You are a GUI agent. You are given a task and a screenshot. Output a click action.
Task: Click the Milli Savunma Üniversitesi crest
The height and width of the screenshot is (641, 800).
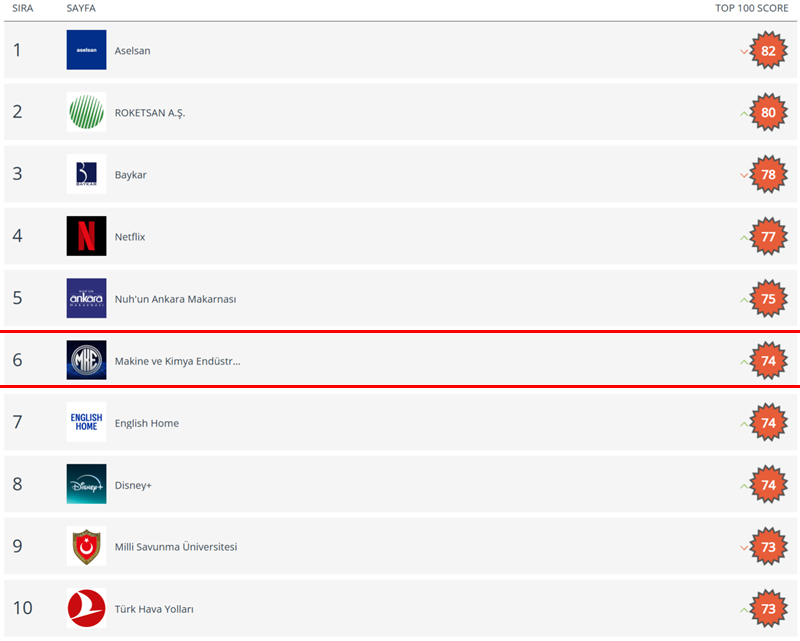86,546
